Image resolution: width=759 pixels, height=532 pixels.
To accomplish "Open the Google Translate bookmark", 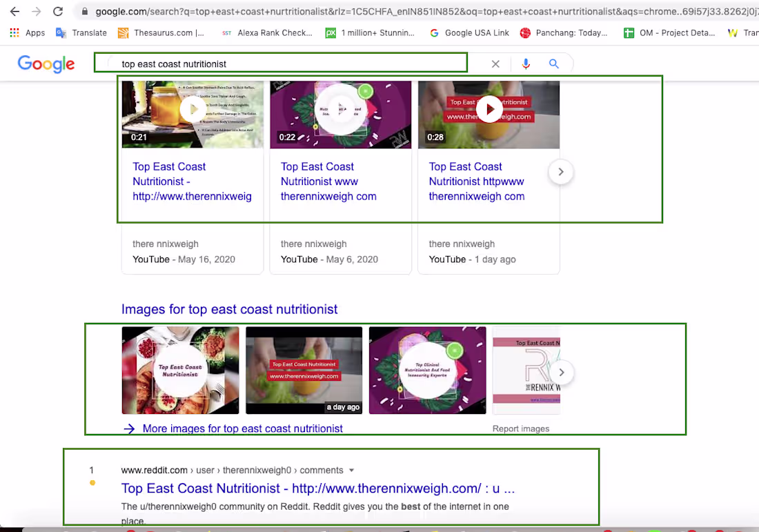I will click(x=81, y=32).
